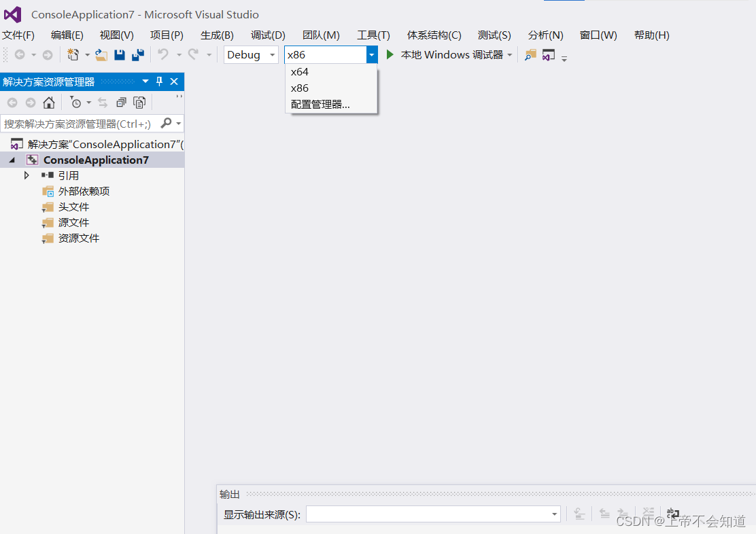Open the 编辑(E) menu
The image size is (756, 534).
(x=67, y=35)
